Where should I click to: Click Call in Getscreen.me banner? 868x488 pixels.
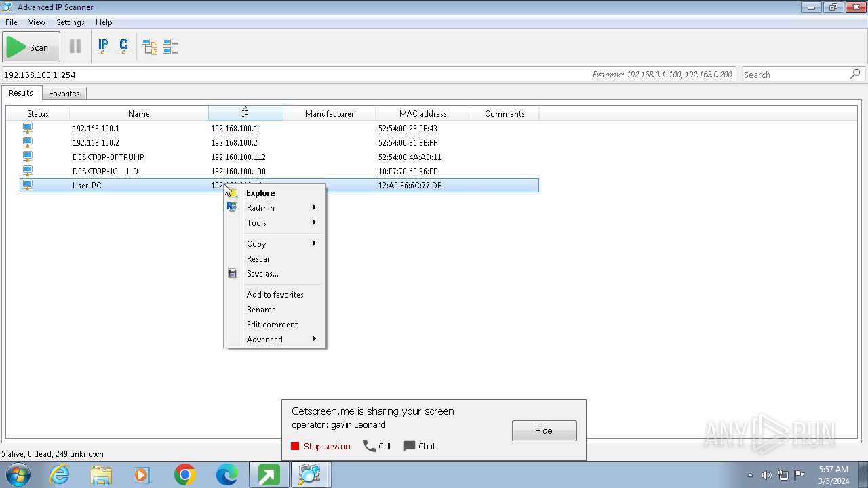pyautogui.click(x=377, y=446)
